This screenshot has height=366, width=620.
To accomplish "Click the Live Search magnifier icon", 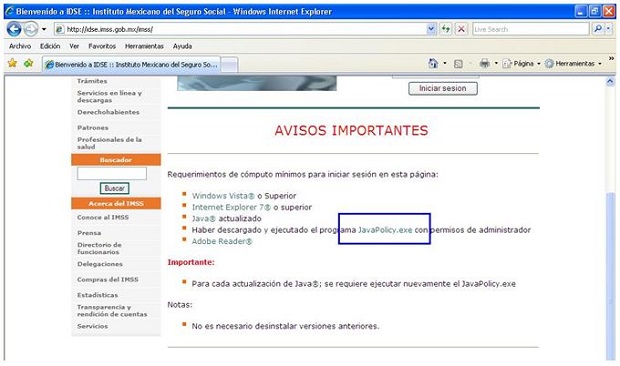I will [598, 29].
